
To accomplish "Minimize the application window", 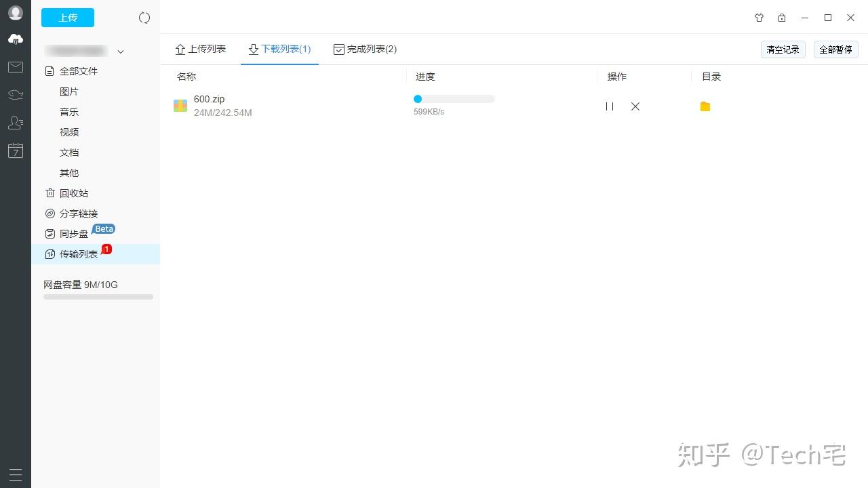I will [805, 18].
